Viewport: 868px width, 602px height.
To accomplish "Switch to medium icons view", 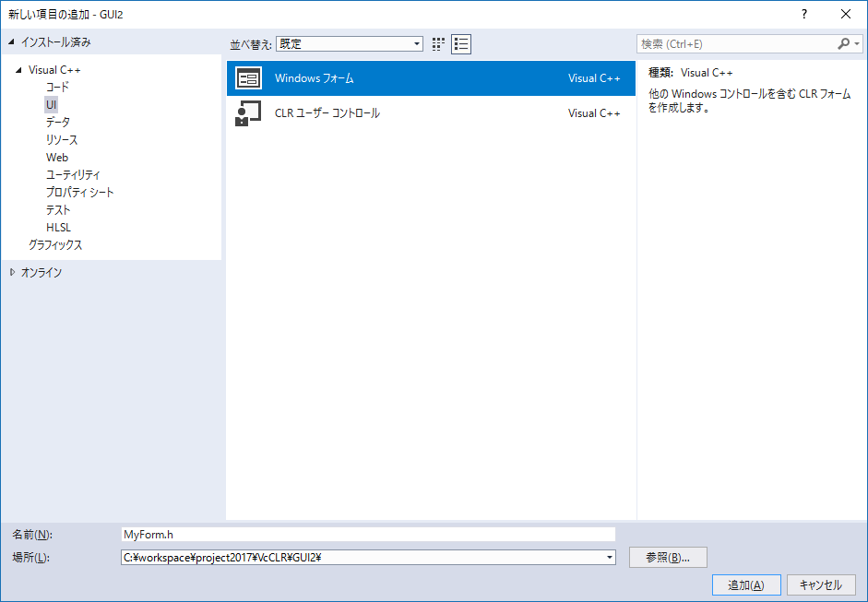I will (437, 43).
